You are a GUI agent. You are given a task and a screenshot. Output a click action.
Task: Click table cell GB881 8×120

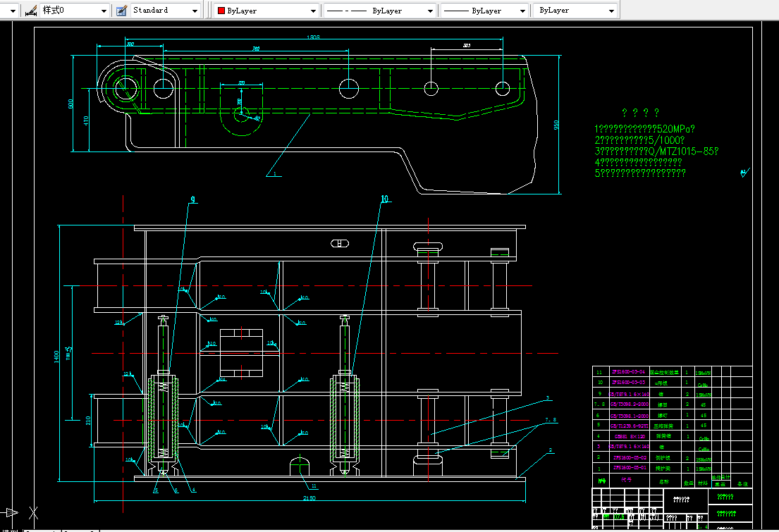[x=629, y=437]
